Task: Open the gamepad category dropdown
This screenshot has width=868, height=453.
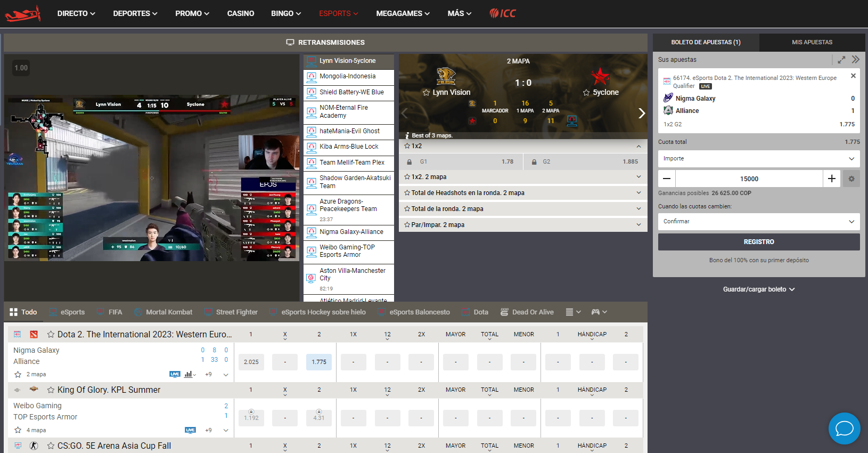Action: tap(599, 312)
